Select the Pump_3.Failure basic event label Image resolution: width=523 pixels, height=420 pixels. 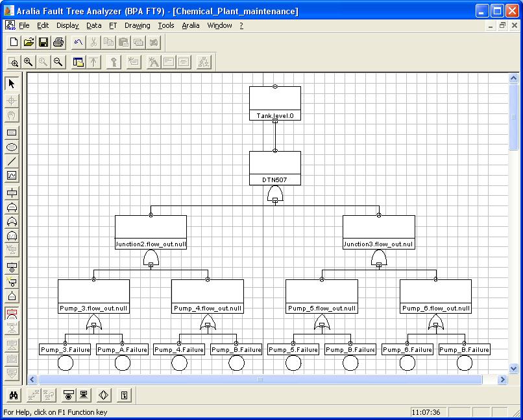[x=65, y=349]
